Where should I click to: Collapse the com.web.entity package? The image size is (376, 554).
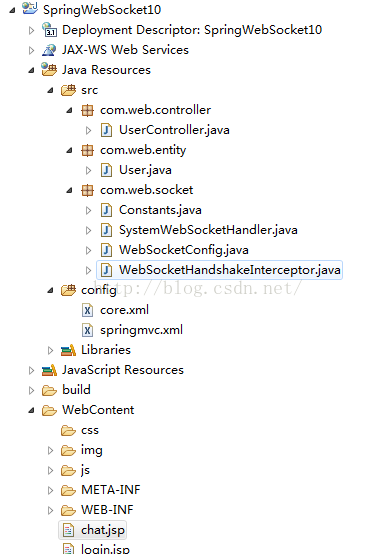click(70, 151)
